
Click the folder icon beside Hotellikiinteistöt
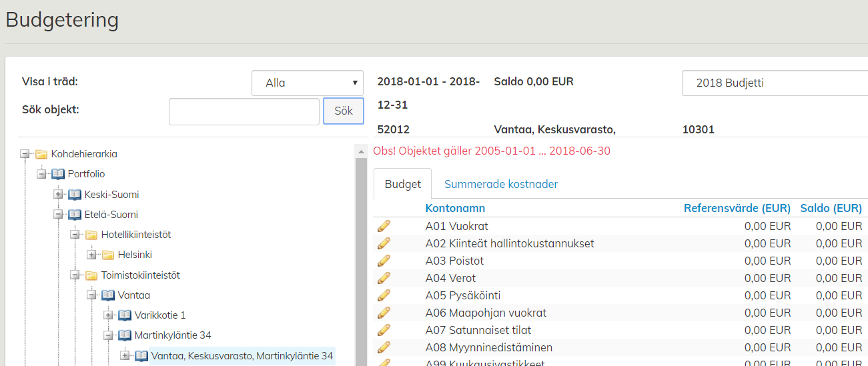click(x=91, y=235)
